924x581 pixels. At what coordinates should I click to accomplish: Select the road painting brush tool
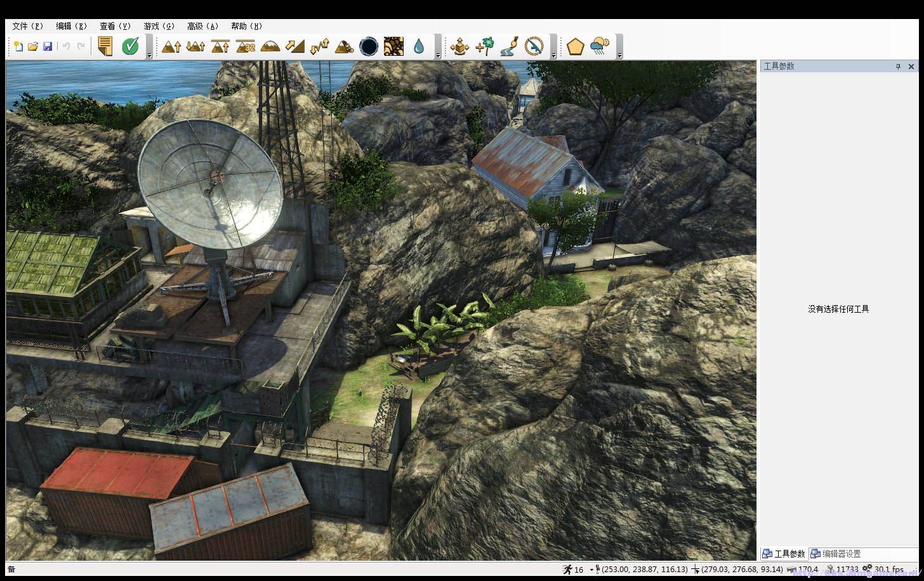[x=509, y=46]
